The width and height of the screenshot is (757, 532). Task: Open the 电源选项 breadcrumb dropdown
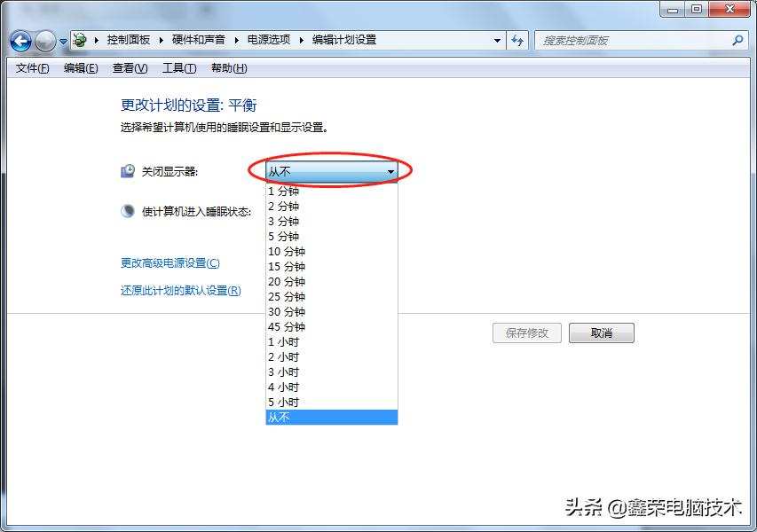click(303, 40)
